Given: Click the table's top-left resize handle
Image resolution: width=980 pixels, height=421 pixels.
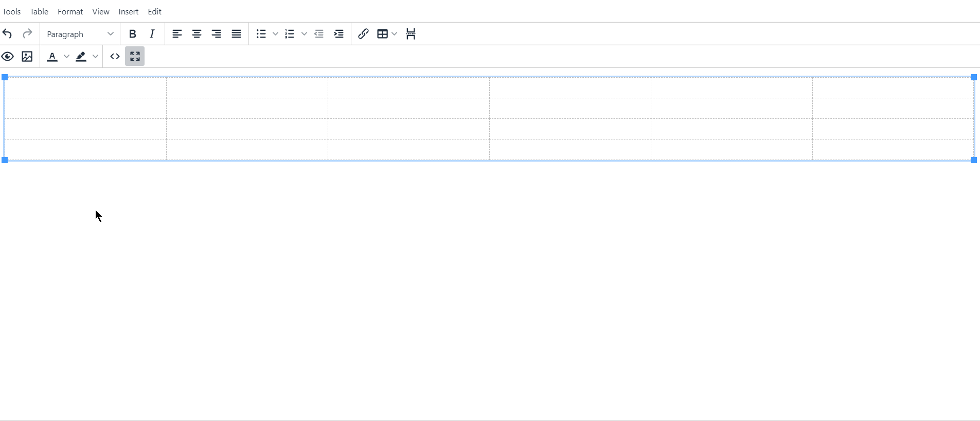Looking at the screenshot, I should tap(5, 77).
